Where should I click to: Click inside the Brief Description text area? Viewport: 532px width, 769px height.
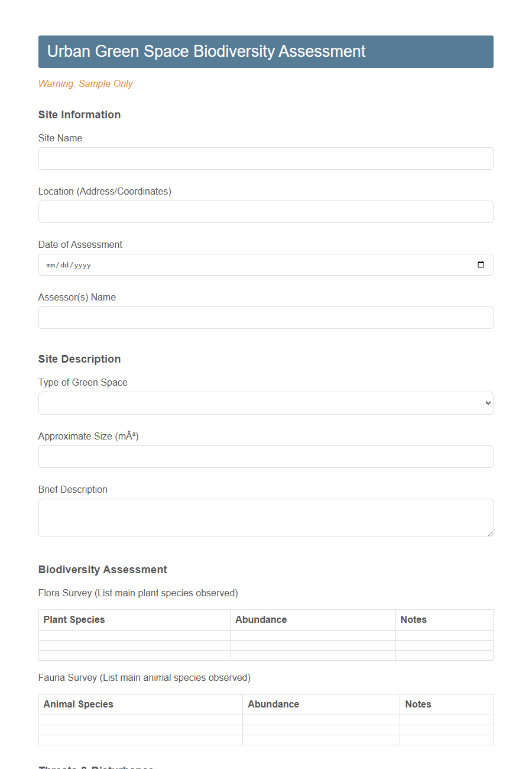(x=265, y=518)
